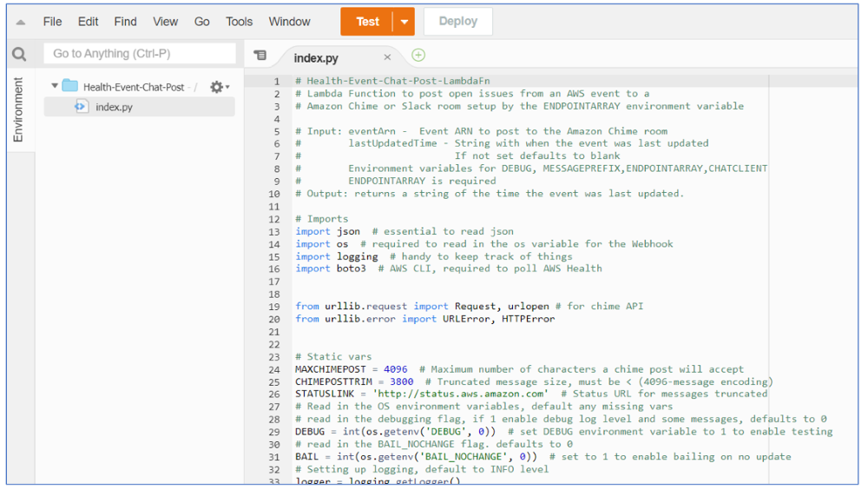Click the index.py file icon in the tree
The height and width of the screenshot is (490, 868).
point(82,107)
